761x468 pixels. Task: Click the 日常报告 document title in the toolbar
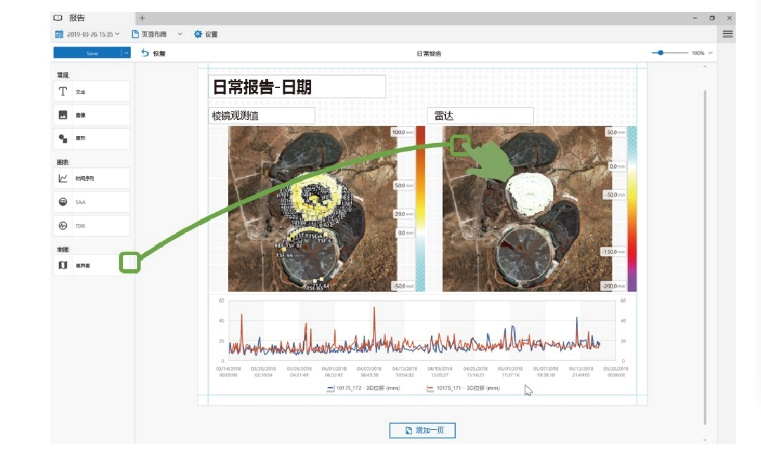(429, 53)
